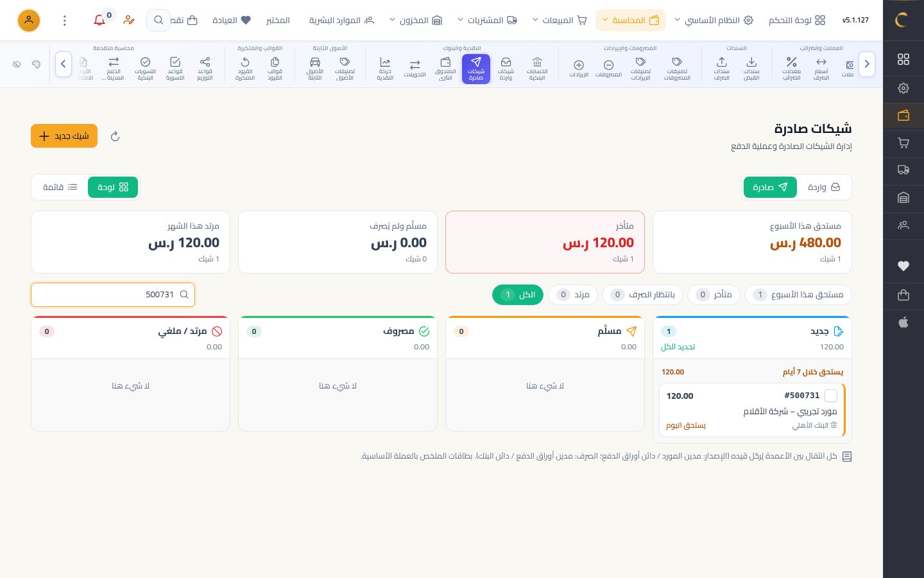The width and height of the screenshot is (924, 578).
Task: Click the refresh icon beside شيك جديد
Action: pyautogui.click(x=115, y=136)
